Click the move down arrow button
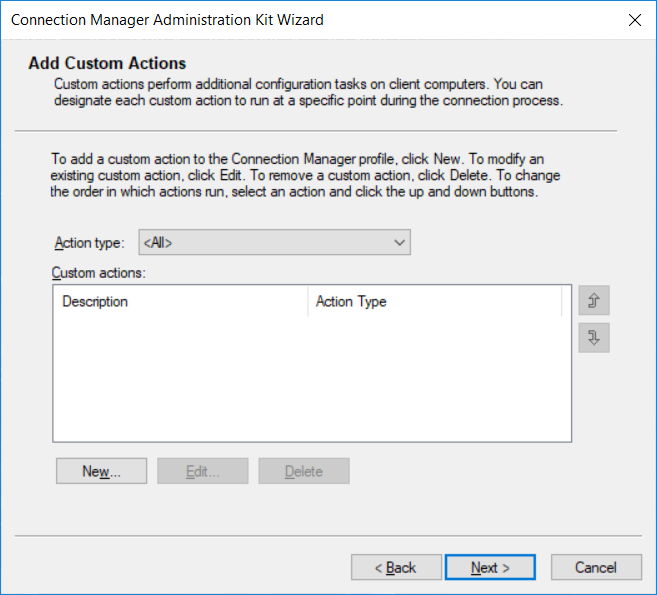Image resolution: width=657 pixels, height=595 pixels. [x=594, y=337]
